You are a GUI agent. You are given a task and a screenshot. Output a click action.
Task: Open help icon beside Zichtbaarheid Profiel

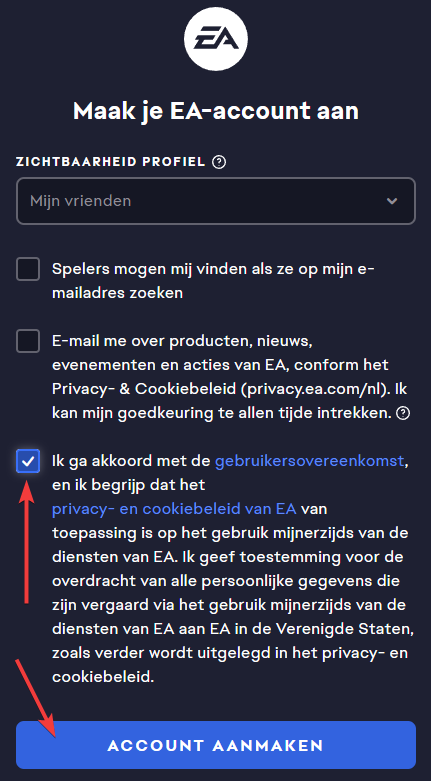click(219, 162)
